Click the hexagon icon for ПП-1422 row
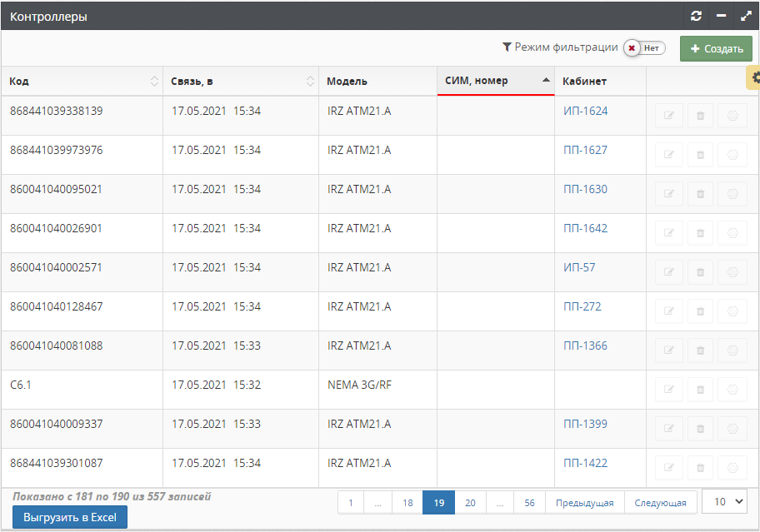The image size is (760, 532). pyautogui.click(x=732, y=468)
